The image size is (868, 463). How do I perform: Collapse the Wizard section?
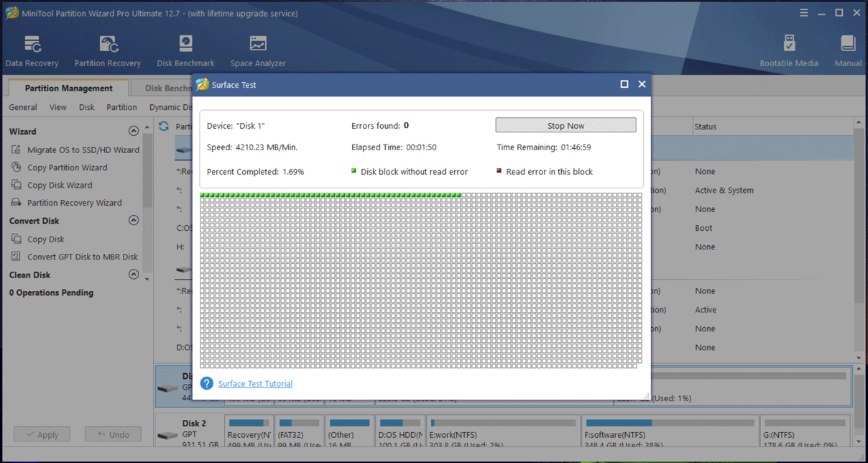point(133,131)
